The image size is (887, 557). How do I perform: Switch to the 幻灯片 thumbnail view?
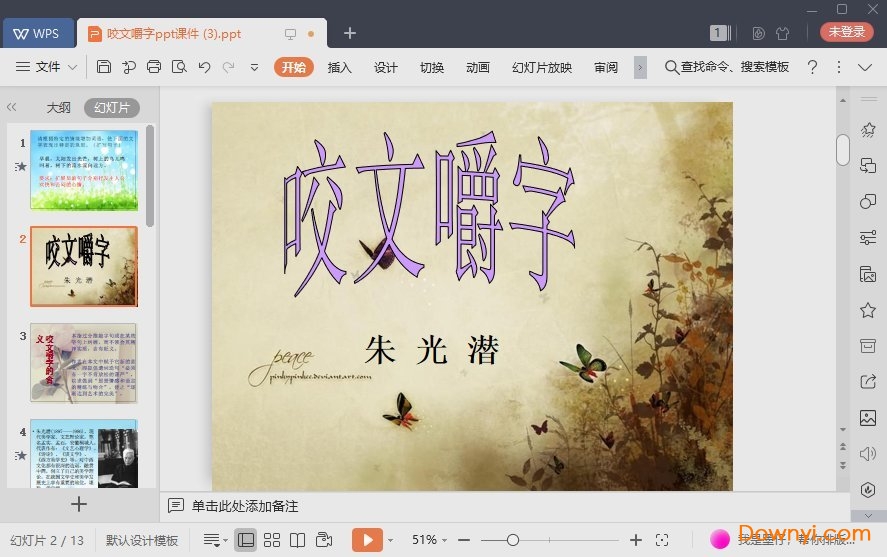(112, 107)
